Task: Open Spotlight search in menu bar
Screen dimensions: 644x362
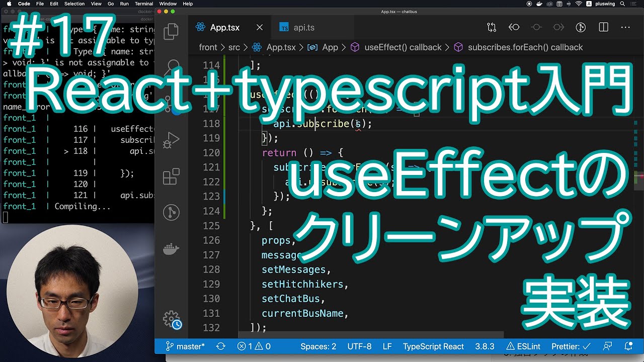Action: (622, 4)
